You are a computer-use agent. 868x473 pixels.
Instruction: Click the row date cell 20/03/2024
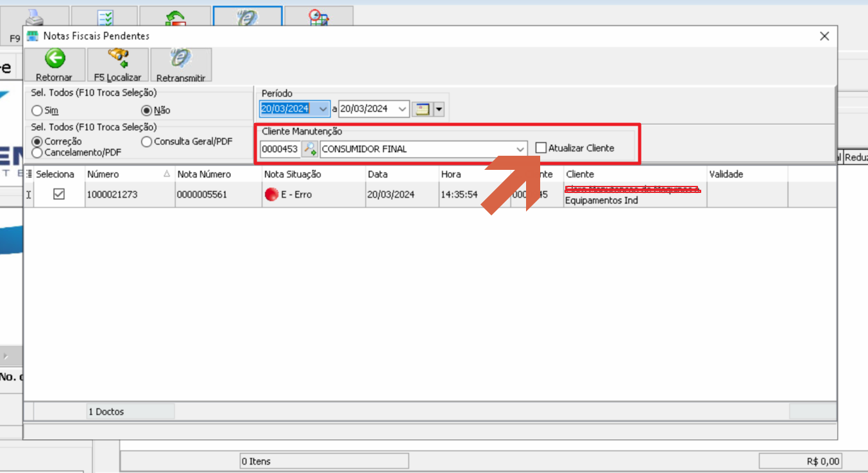point(402,194)
